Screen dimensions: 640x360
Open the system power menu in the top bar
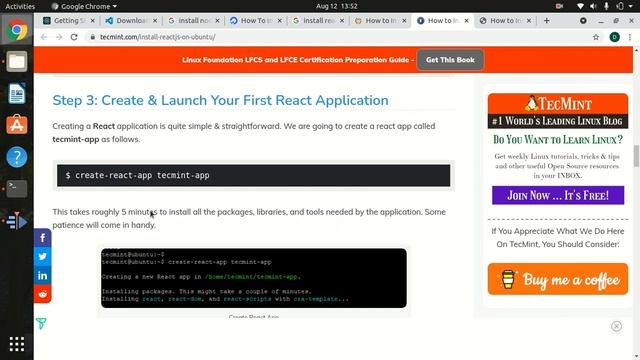point(623,6)
